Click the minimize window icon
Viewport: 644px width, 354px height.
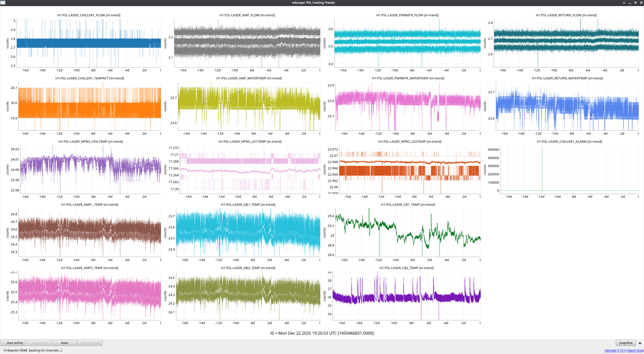coord(630,3)
